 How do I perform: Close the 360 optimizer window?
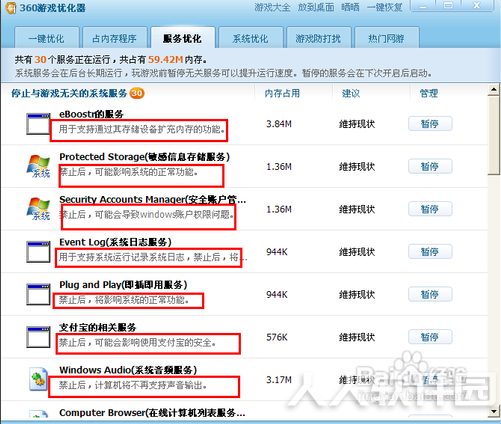tap(477, 6)
